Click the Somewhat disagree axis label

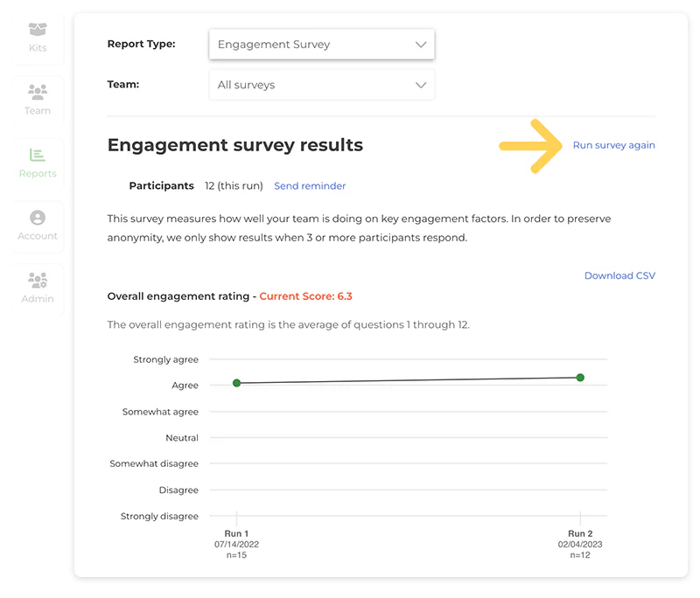(x=154, y=463)
